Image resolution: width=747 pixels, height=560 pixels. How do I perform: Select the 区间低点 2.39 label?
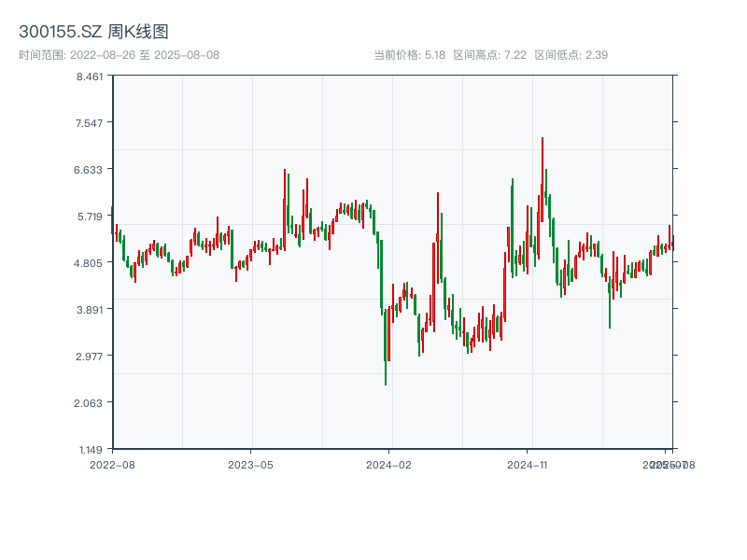571,55
